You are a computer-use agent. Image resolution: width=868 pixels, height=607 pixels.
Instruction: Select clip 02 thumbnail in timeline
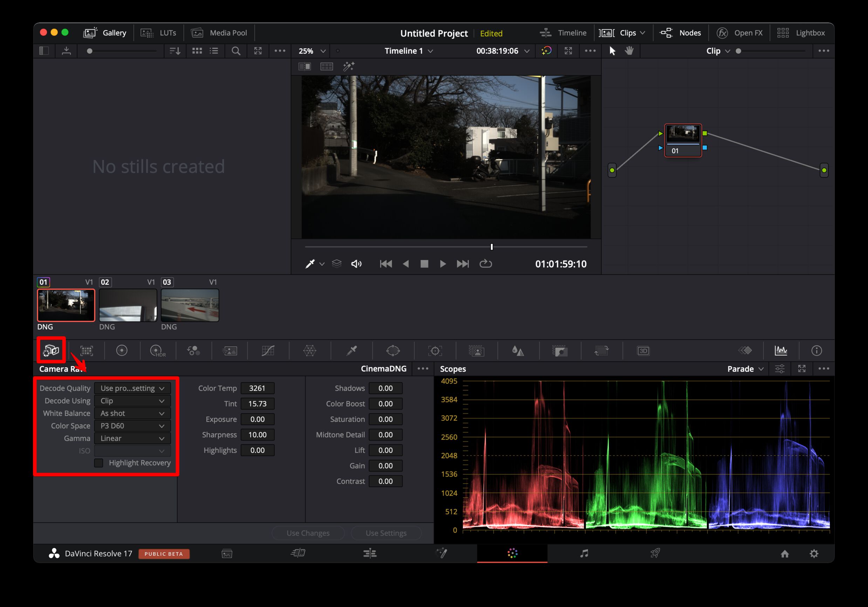click(128, 305)
